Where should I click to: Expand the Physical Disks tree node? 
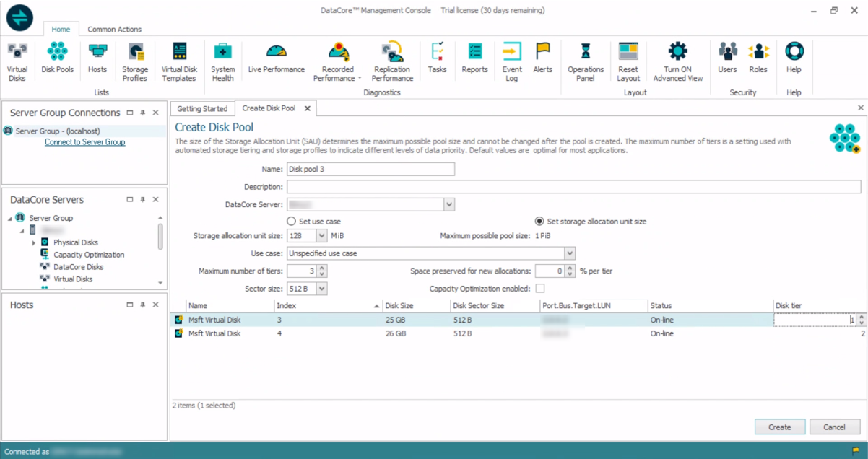(34, 242)
